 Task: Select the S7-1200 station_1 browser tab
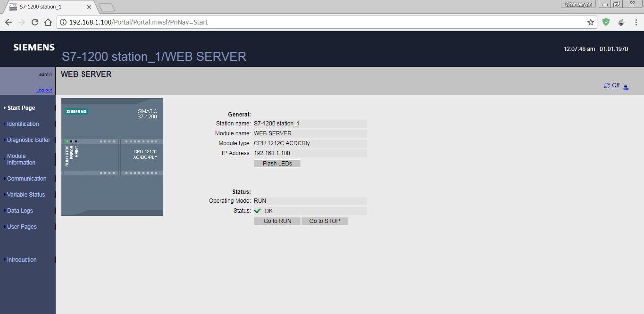pos(50,6)
